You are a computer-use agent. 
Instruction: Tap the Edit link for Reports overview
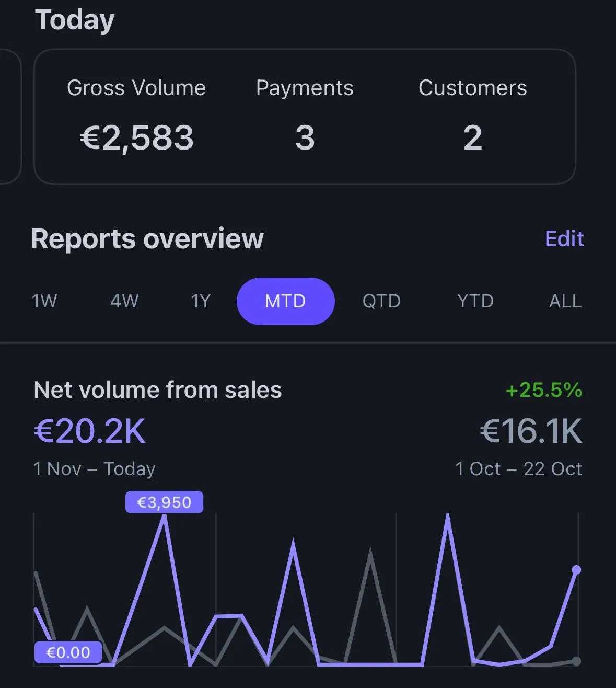[564, 238]
